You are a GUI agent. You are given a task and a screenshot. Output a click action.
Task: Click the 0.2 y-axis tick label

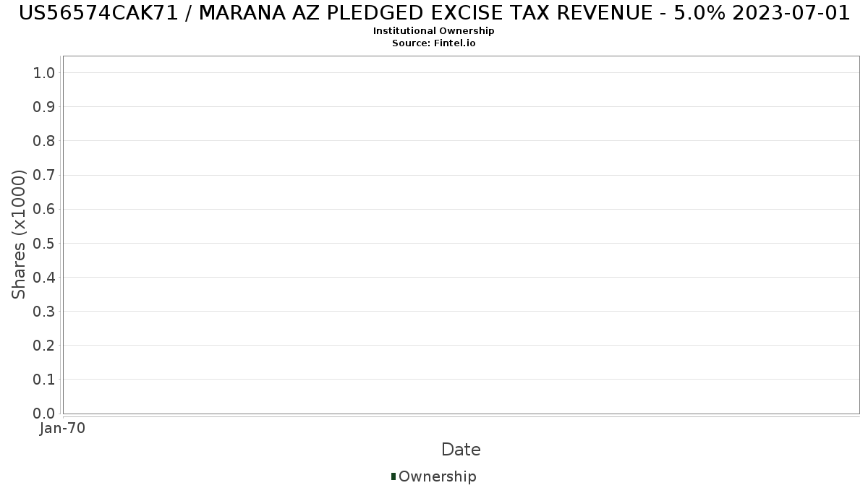(44, 346)
